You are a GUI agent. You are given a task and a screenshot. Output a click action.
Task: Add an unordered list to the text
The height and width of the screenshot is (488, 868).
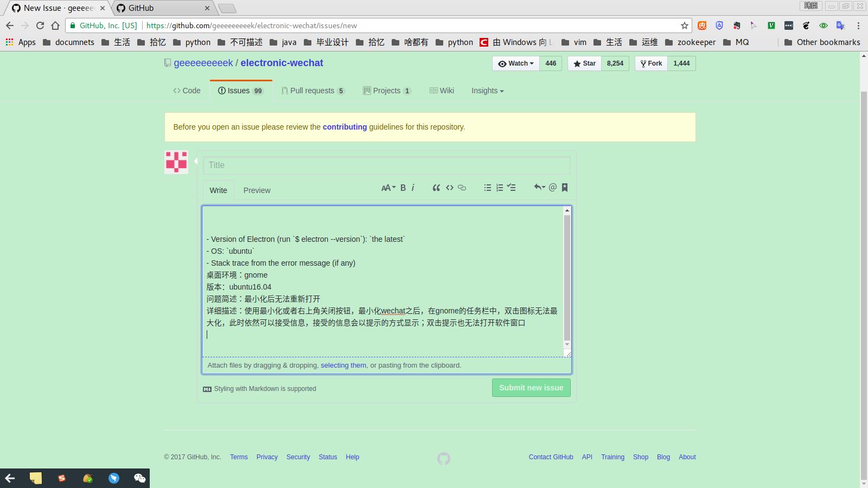coord(487,188)
